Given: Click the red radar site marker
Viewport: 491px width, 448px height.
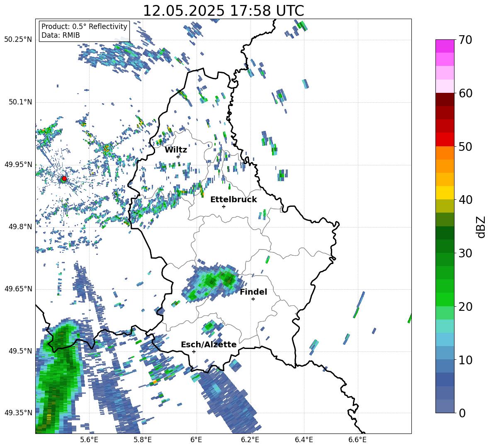Looking at the screenshot, I should coord(64,179).
